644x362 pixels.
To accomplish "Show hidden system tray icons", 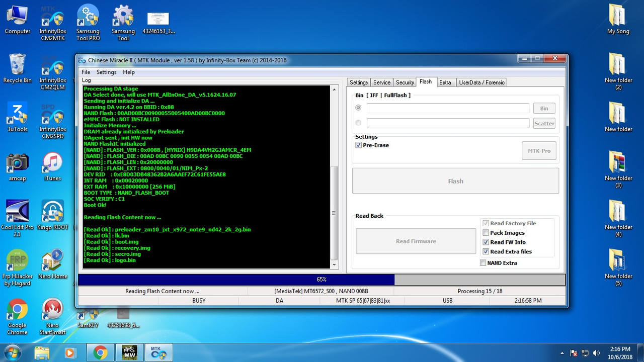I will [562, 353].
